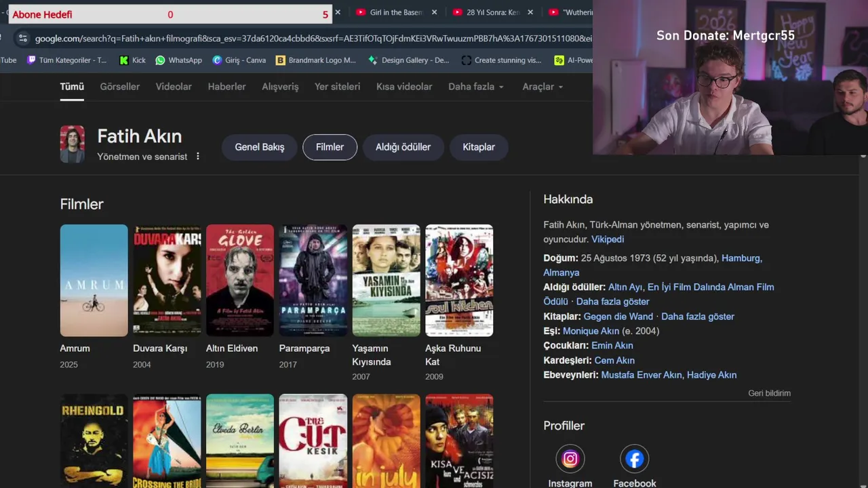Open the Twitch Tüm Kategoriler bookmark
The width and height of the screenshot is (868, 488).
[x=66, y=60]
